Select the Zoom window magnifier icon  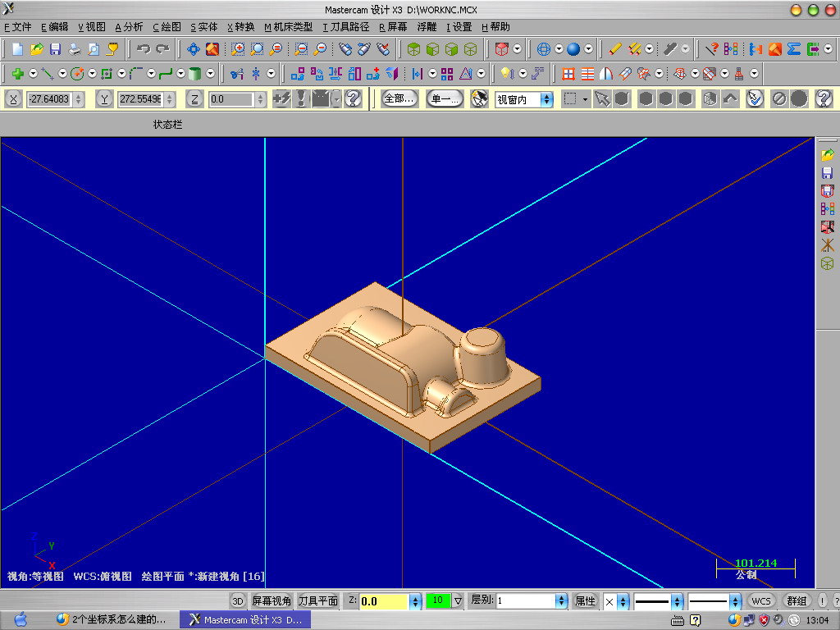pyautogui.click(x=238, y=49)
